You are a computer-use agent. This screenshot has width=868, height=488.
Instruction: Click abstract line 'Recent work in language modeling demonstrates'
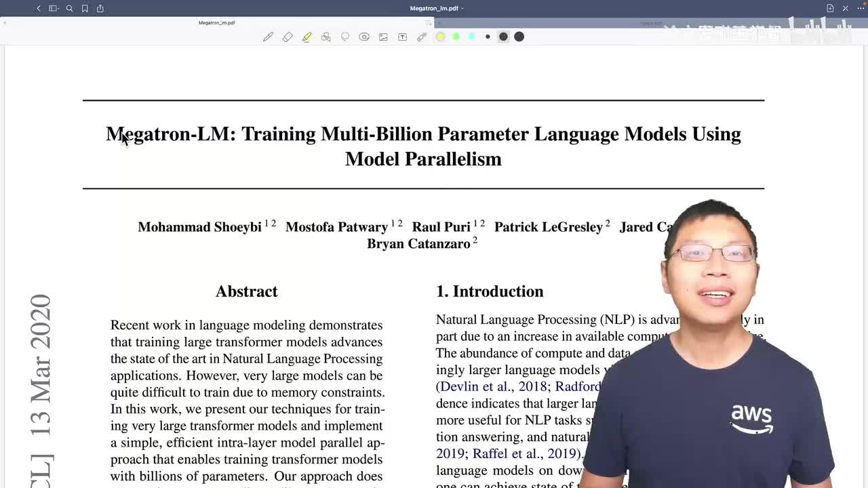point(247,325)
